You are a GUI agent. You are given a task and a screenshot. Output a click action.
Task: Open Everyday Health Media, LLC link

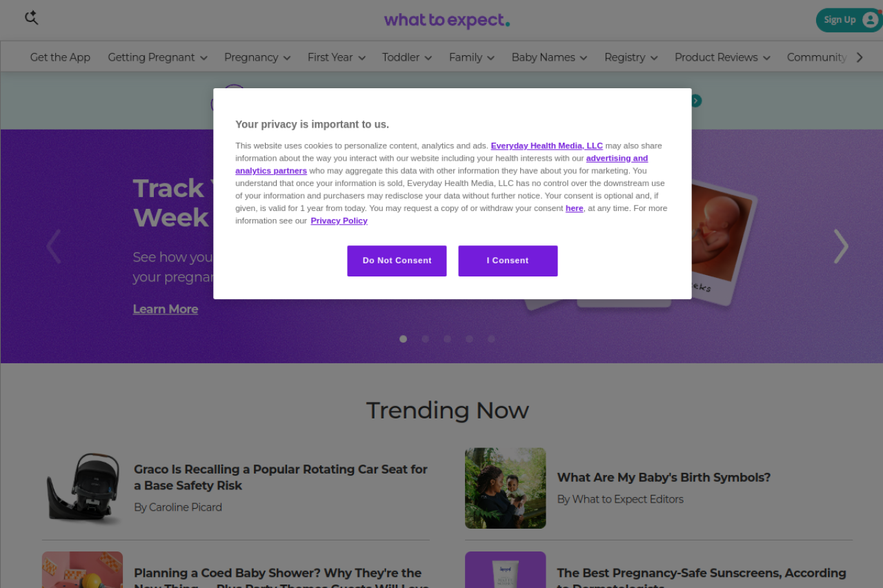click(x=546, y=145)
